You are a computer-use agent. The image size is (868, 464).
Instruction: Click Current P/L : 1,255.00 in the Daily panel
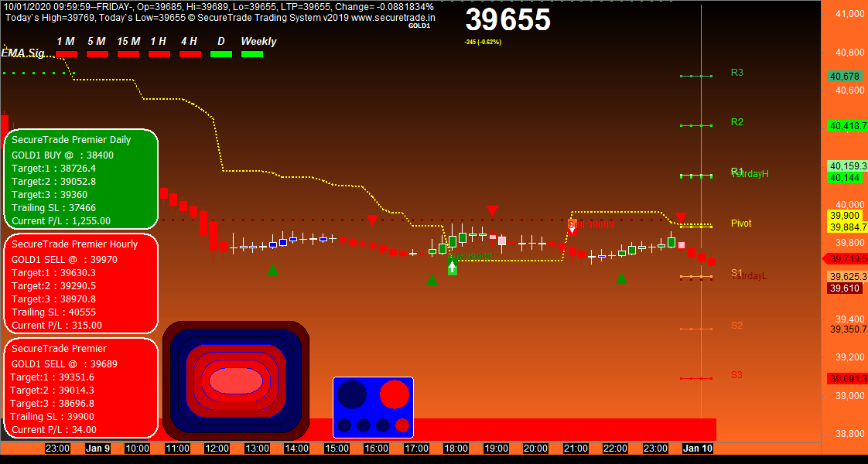click(x=61, y=220)
